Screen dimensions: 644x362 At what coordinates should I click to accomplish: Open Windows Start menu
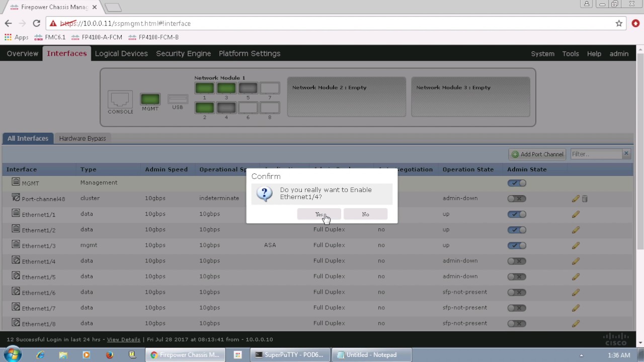click(x=12, y=354)
